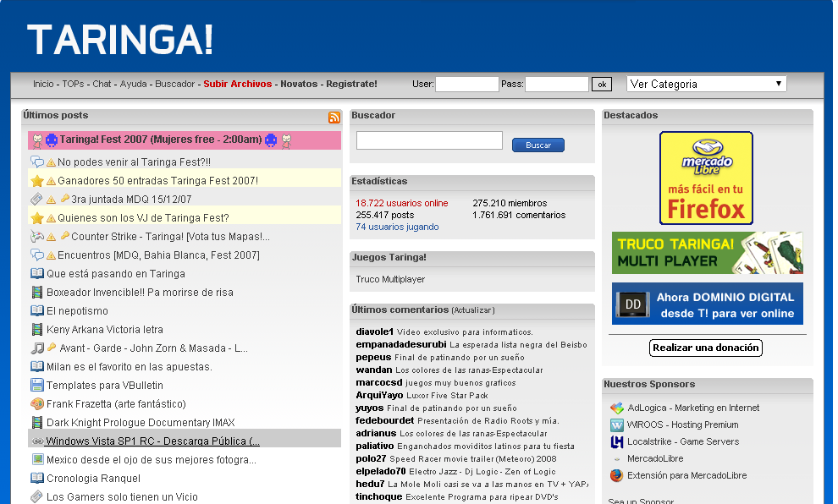The height and width of the screenshot is (504, 838).
Task: Click the star icon beside 'Ganadores 50 entradas Taringa Fest 2007!'
Action: point(37,180)
